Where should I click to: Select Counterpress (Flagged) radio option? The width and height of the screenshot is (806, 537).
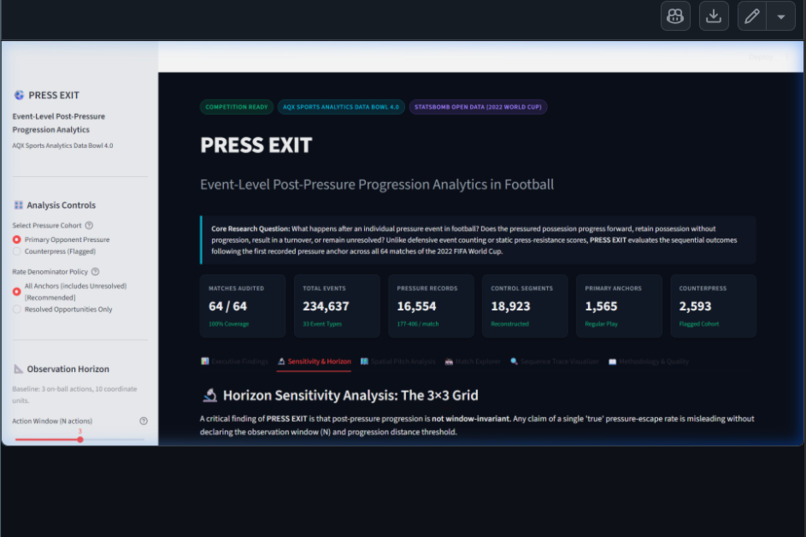(16, 251)
